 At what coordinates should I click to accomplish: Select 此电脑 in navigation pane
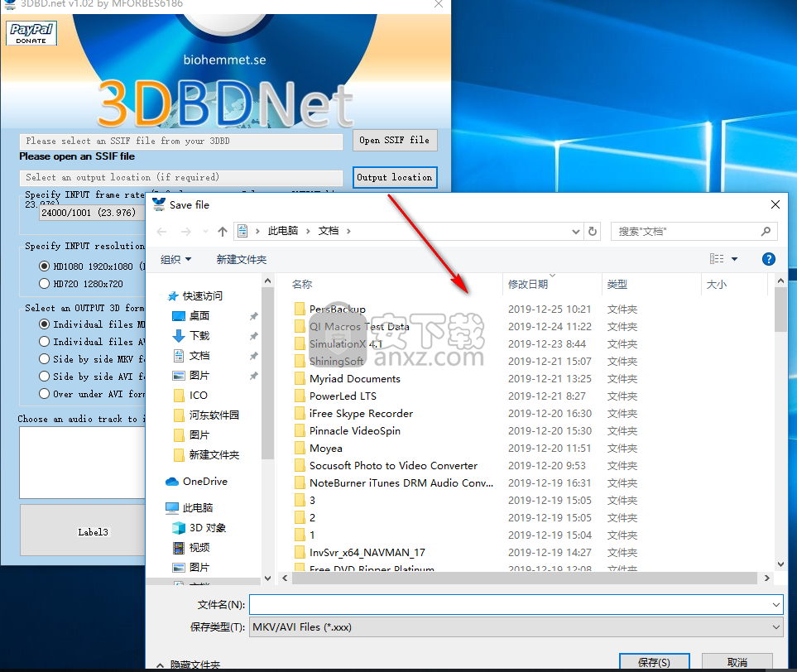(x=197, y=508)
